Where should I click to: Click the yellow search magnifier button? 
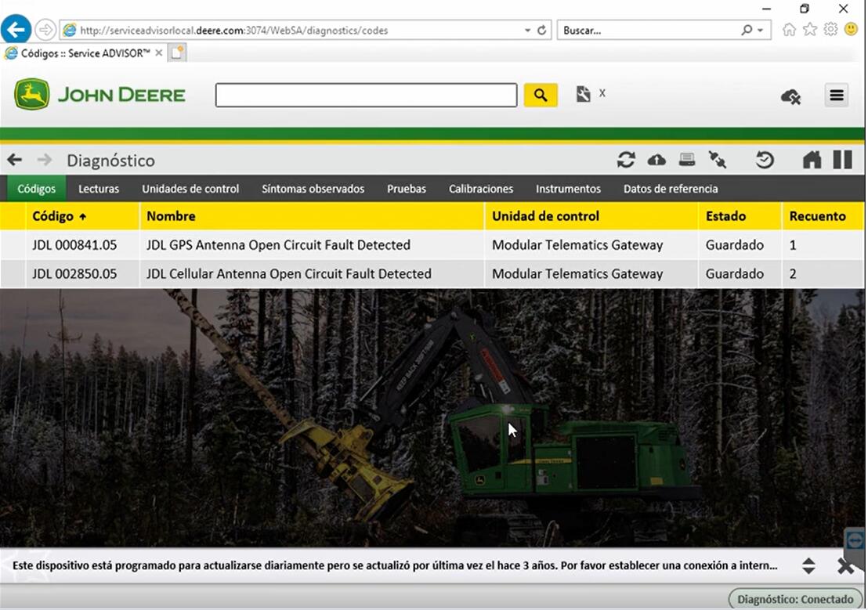[x=541, y=96]
